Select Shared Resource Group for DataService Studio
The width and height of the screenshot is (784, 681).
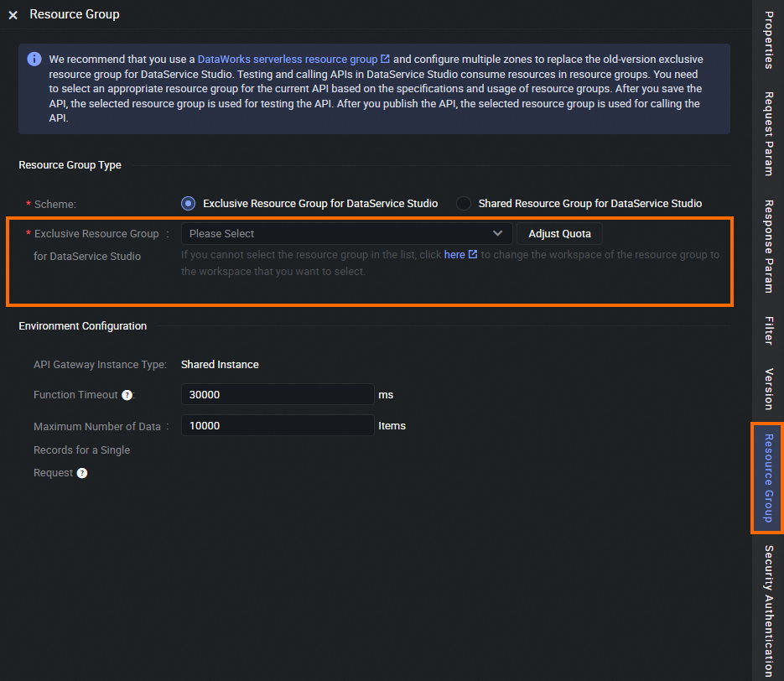[464, 204]
